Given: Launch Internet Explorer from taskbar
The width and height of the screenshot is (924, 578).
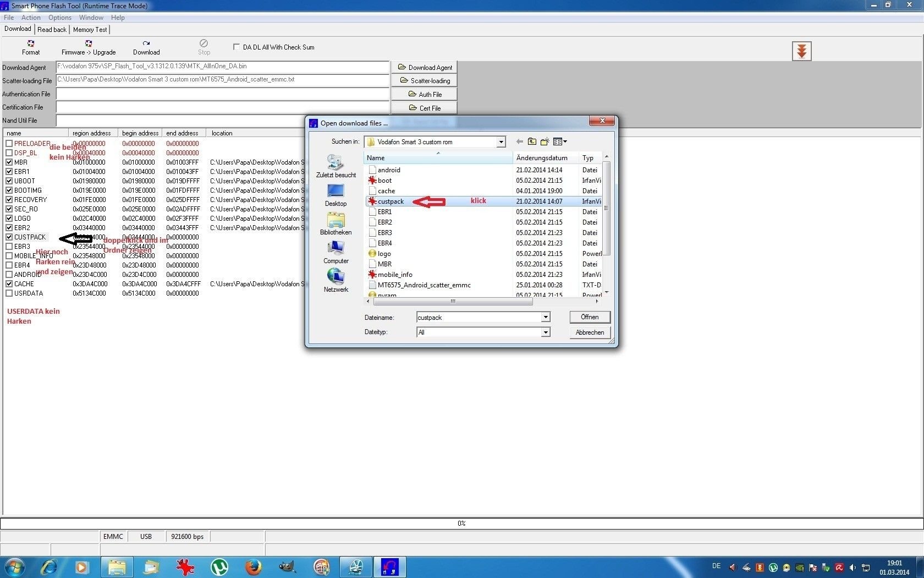Looking at the screenshot, I should point(49,567).
